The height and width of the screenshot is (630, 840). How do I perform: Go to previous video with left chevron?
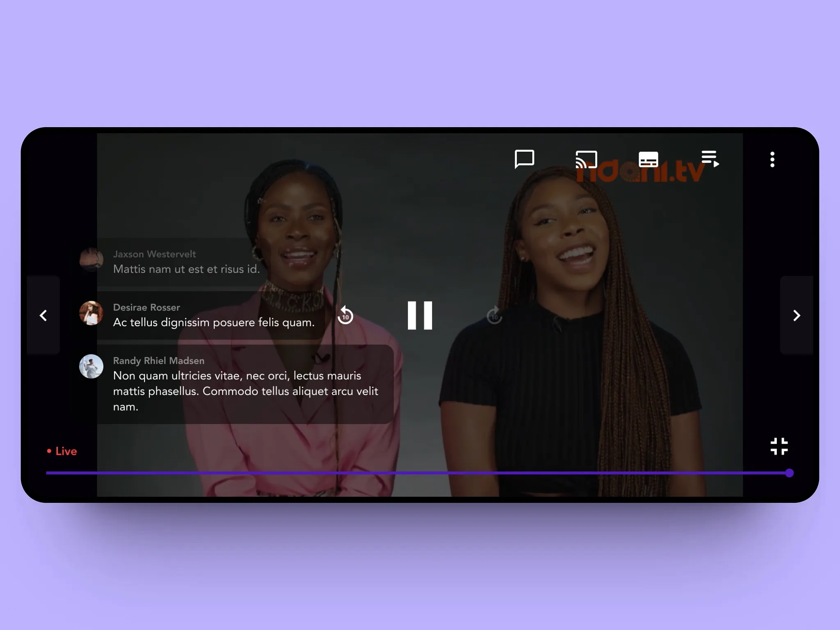(x=43, y=315)
